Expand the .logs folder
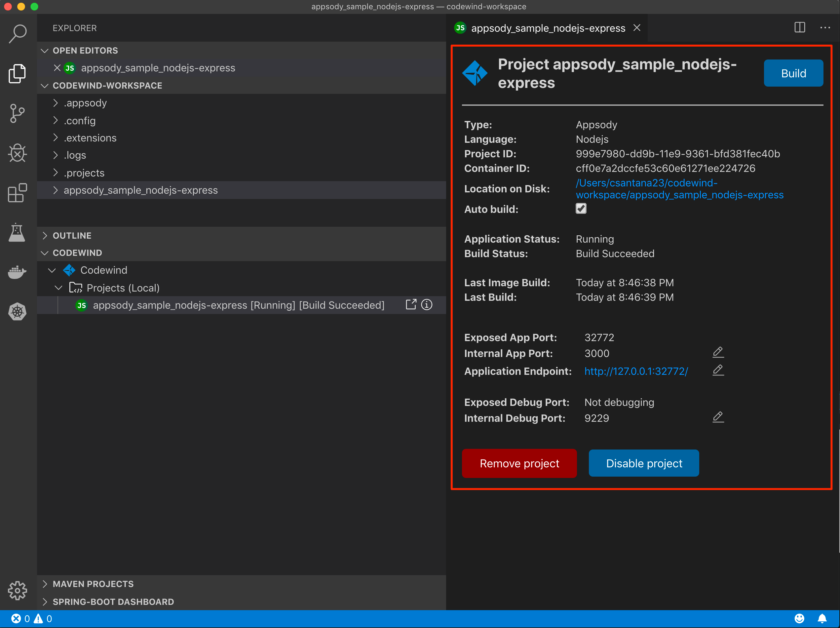This screenshot has width=840, height=628. (242, 155)
